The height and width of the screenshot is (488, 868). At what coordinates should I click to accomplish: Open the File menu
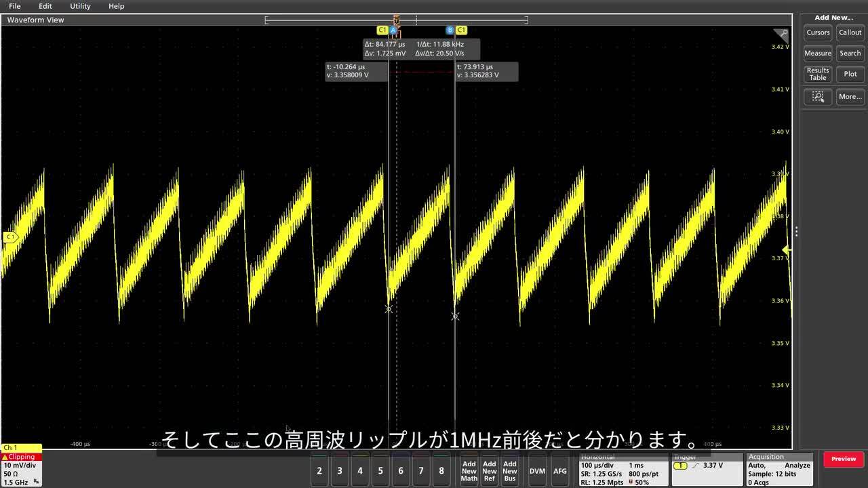[x=14, y=6]
